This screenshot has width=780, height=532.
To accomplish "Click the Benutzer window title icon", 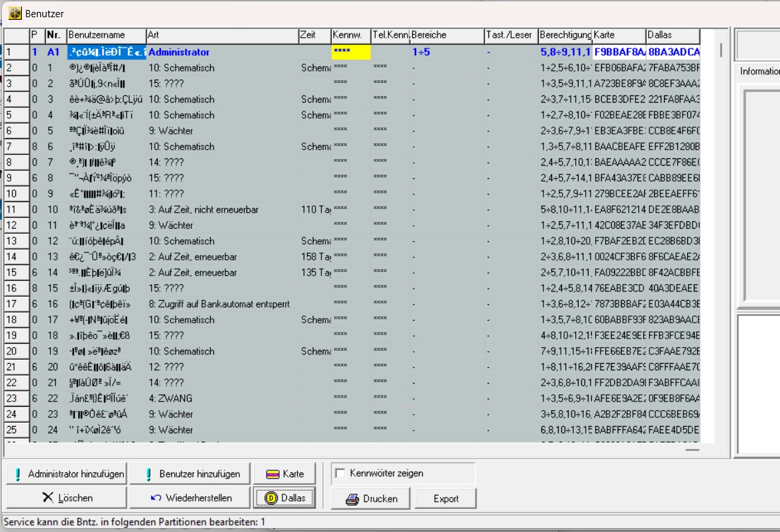I will coord(15,13).
